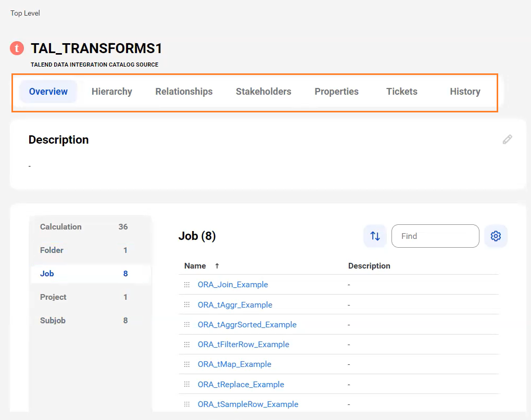The height and width of the screenshot is (420, 531).
Task: Edit the Description with the pencil icon
Action: 507,139
